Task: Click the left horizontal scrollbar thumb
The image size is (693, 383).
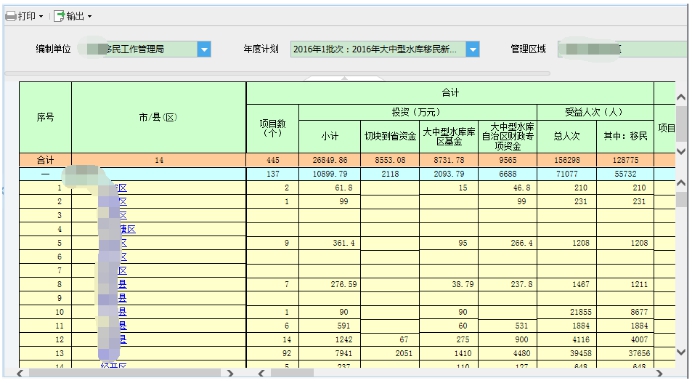Action: tap(125, 373)
